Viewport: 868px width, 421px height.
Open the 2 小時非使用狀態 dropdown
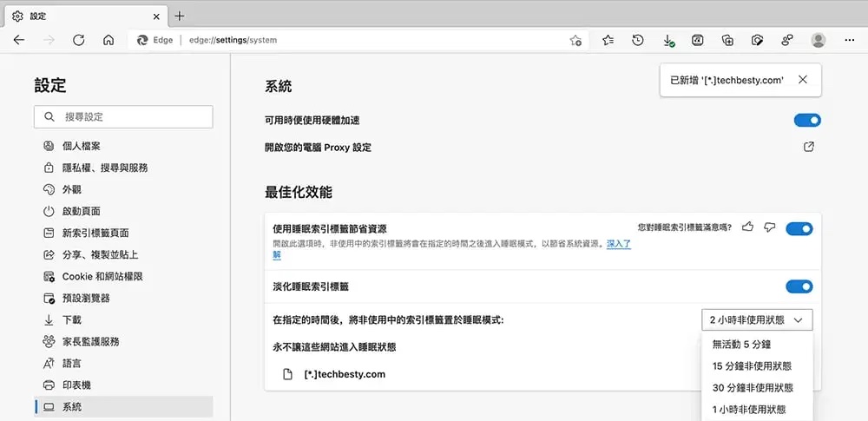pyautogui.click(x=757, y=319)
